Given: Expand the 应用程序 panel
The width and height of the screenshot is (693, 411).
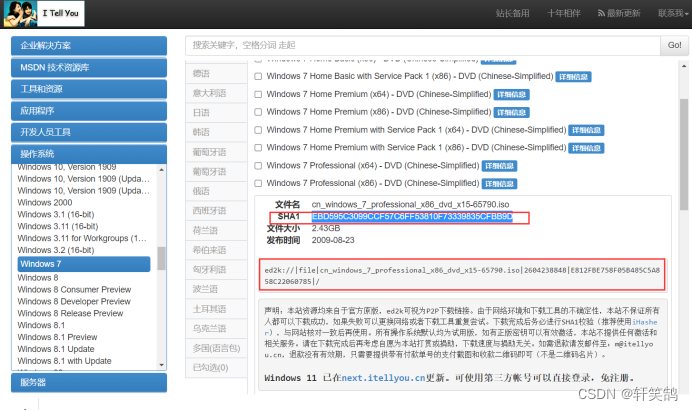Looking at the screenshot, I should coord(89,111).
